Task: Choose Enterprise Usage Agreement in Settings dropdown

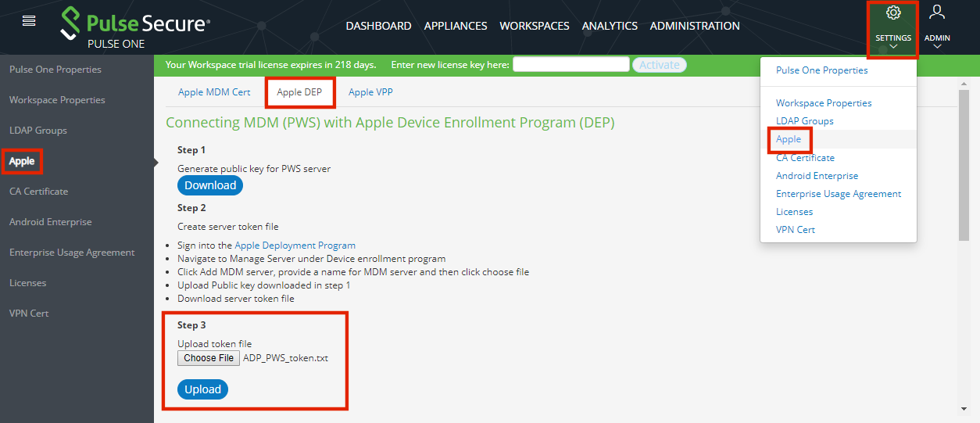Action: click(x=839, y=194)
